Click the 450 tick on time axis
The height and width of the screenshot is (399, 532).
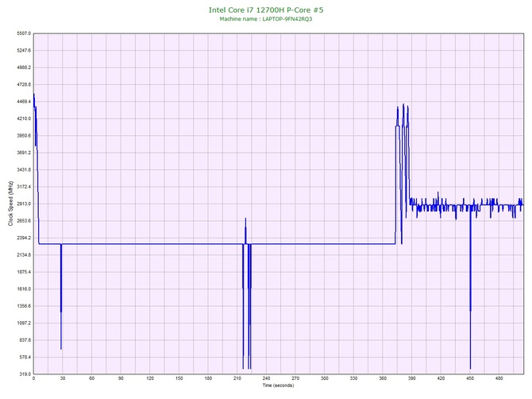470,378
